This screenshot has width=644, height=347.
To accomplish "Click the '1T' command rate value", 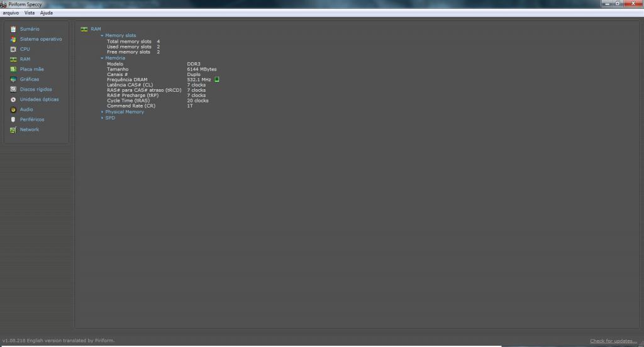I will 190,106.
